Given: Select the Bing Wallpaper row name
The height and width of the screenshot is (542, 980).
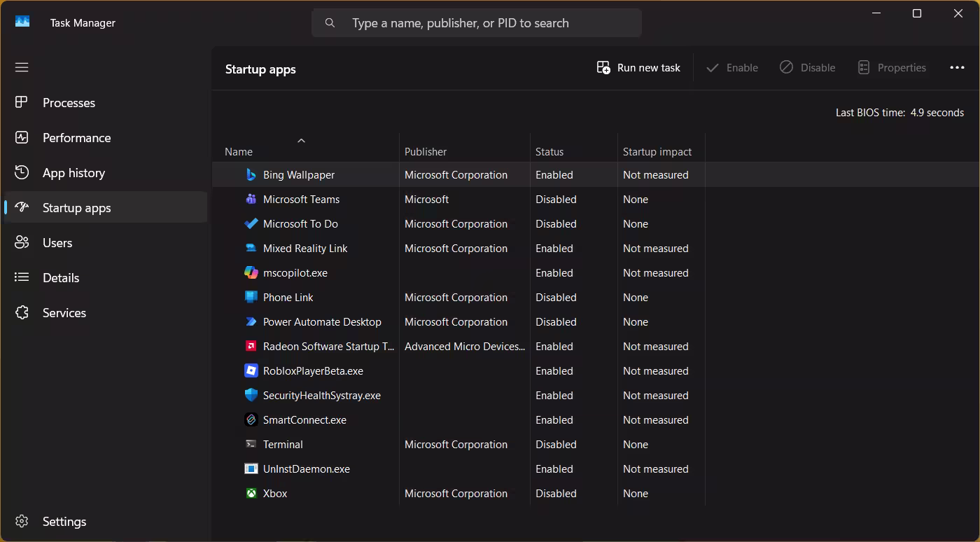Looking at the screenshot, I should coord(299,175).
